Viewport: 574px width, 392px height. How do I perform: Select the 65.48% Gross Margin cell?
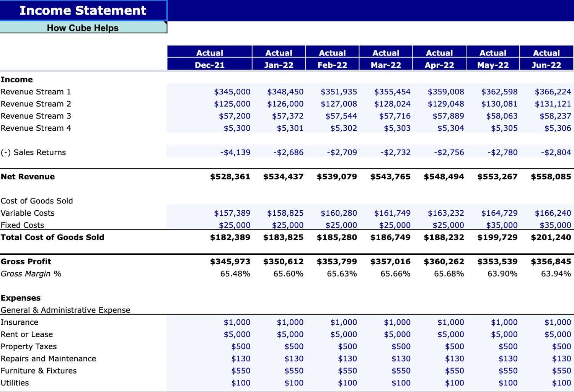click(235, 274)
